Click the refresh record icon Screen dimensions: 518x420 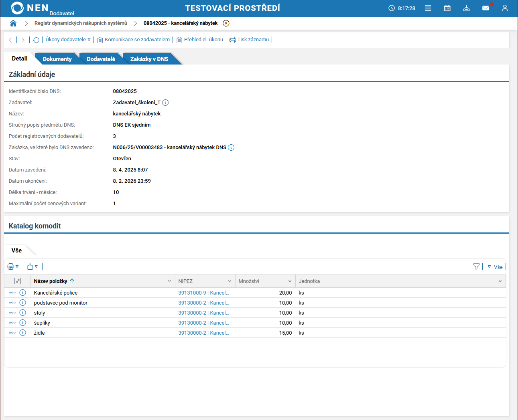(x=36, y=40)
